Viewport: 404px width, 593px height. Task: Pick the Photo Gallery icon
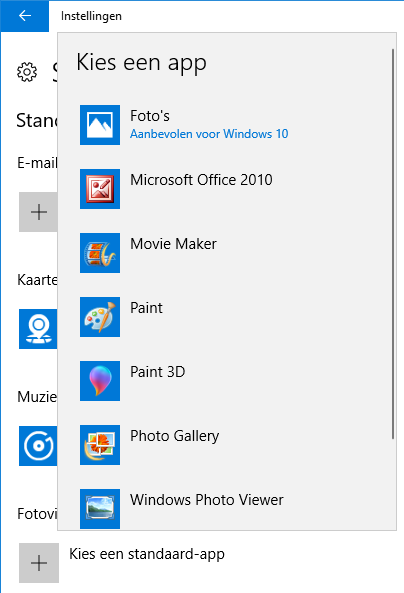coord(100,445)
